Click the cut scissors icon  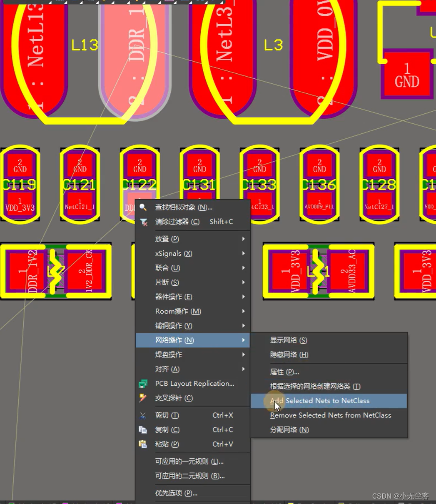[x=143, y=415]
